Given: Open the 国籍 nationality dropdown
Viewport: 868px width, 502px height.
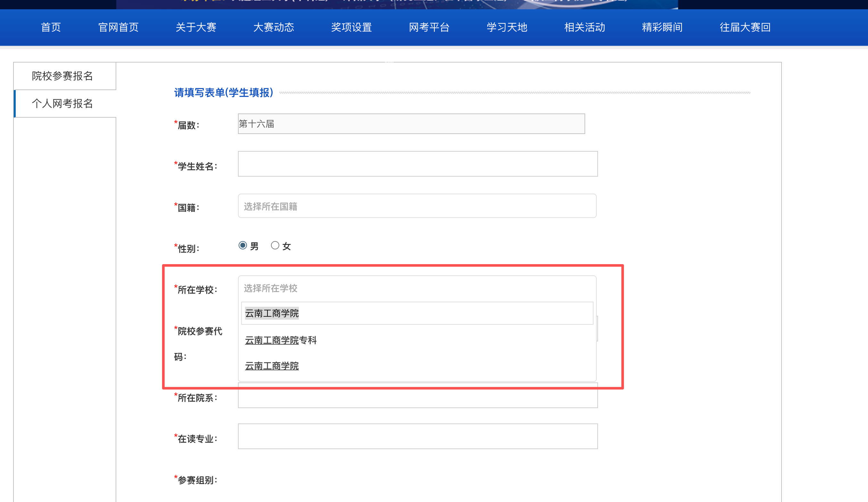Looking at the screenshot, I should point(417,206).
